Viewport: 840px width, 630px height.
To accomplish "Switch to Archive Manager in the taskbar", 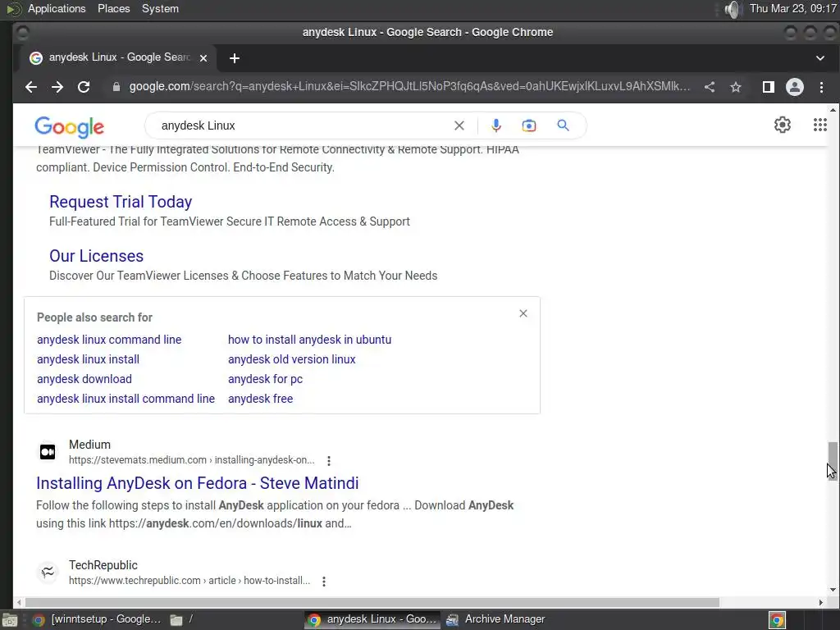I will (495, 620).
